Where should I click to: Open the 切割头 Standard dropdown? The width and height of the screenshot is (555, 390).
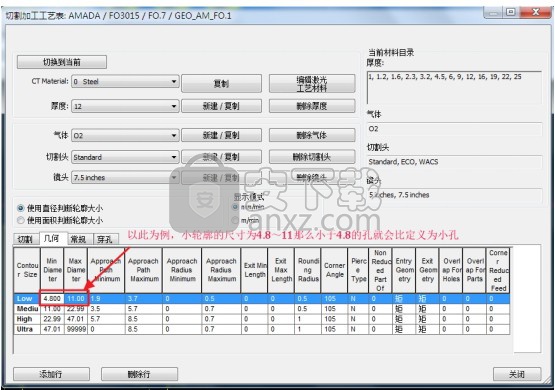pos(125,157)
